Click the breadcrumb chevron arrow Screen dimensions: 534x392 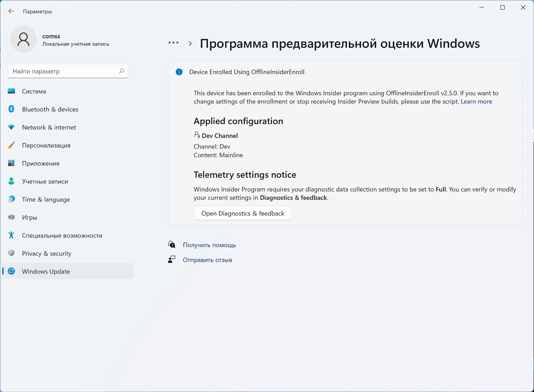point(190,44)
